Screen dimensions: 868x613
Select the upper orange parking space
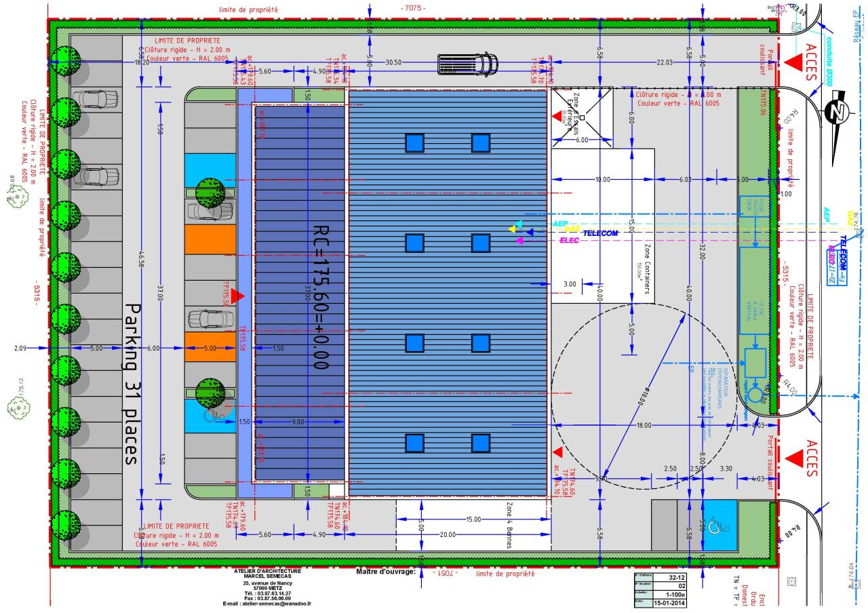click(x=210, y=239)
